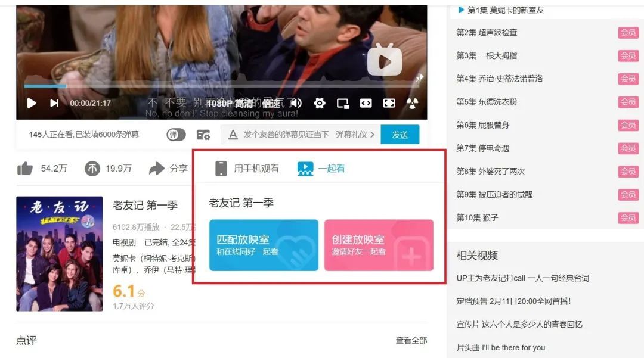Click 匹配放映室 blue card
Image resolution: width=644 pixels, height=358 pixels.
coord(264,245)
